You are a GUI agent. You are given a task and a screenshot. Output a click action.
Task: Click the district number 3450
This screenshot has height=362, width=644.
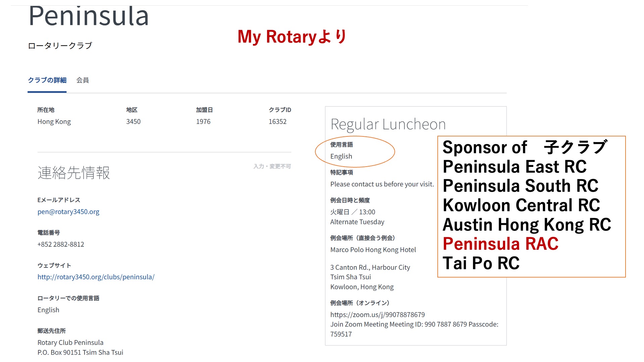[x=133, y=122]
